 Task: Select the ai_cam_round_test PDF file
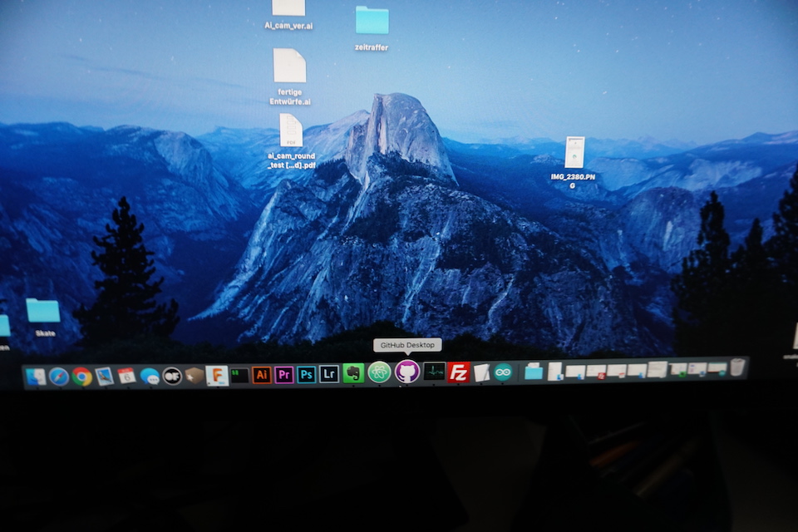[291, 131]
